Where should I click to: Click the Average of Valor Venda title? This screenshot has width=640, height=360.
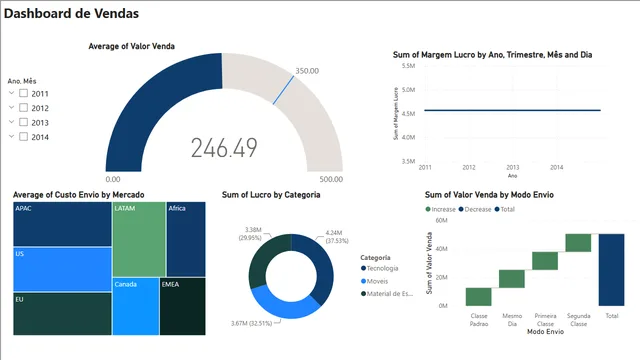[131, 46]
